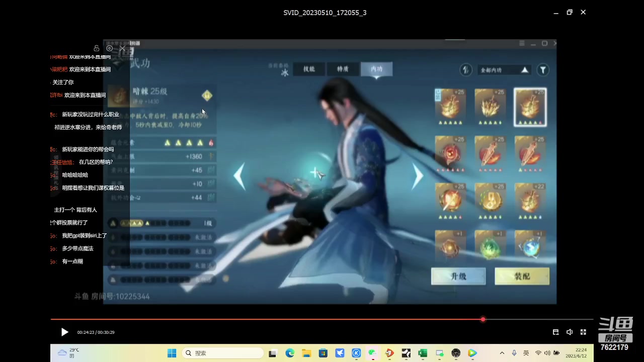Open the 全部内功 dropdown
This screenshot has height=362, width=644.
504,70
